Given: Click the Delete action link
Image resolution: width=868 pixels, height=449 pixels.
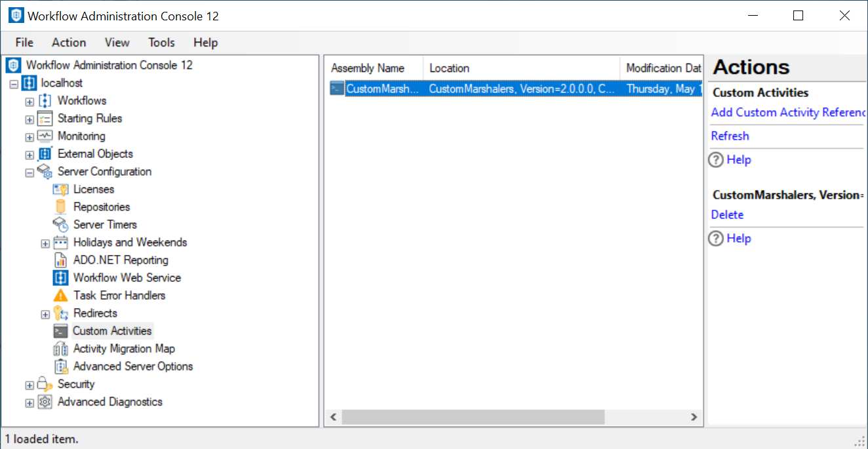Looking at the screenshot, I should pos(727,214).
